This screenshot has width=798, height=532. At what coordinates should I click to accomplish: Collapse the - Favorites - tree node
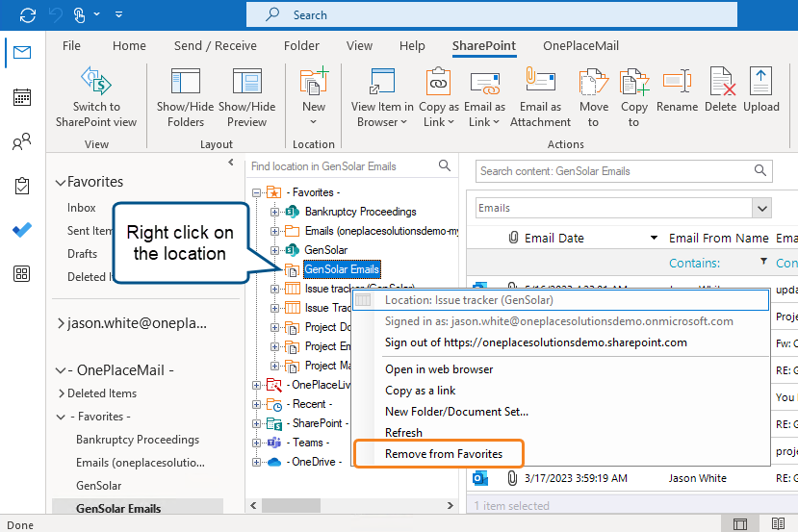point(256,192)
